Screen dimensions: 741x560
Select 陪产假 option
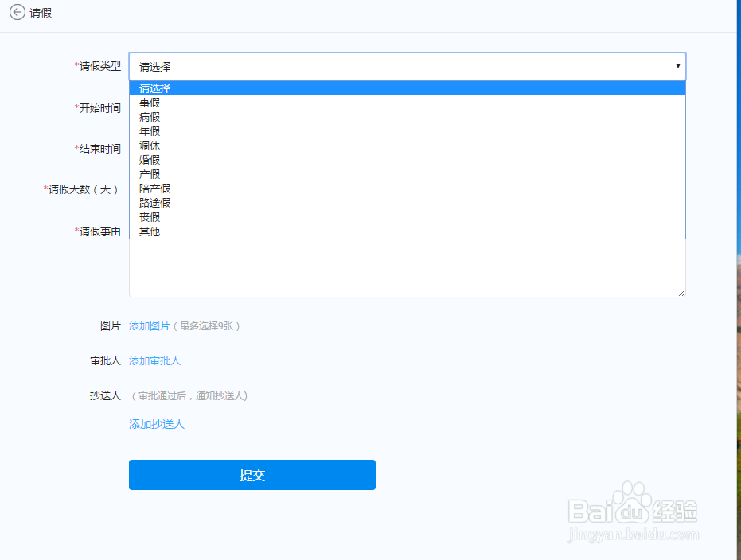(x=408, y=189)
